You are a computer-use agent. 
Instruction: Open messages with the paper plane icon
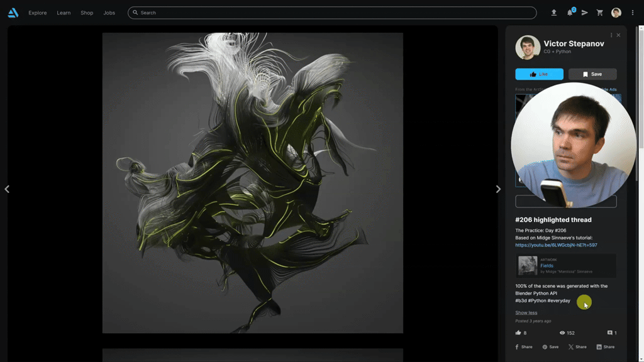(x=584, y=13)
